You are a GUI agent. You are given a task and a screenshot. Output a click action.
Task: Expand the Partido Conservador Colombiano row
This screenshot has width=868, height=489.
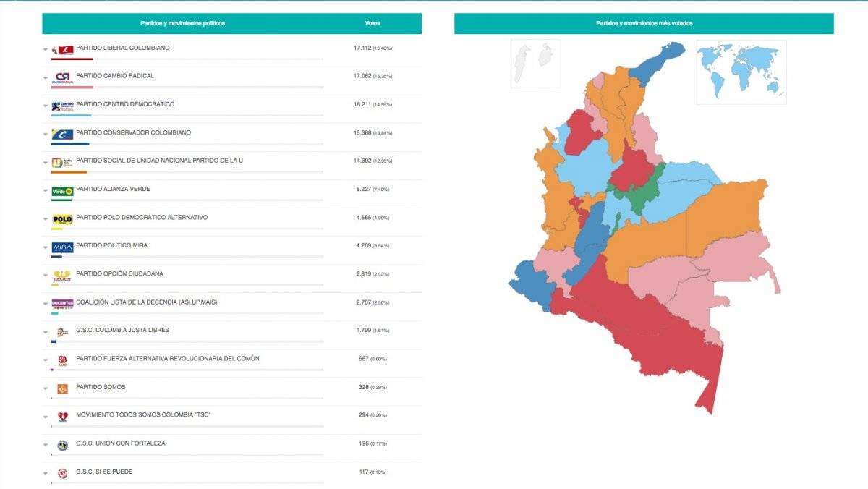click(x=45, y=135)
